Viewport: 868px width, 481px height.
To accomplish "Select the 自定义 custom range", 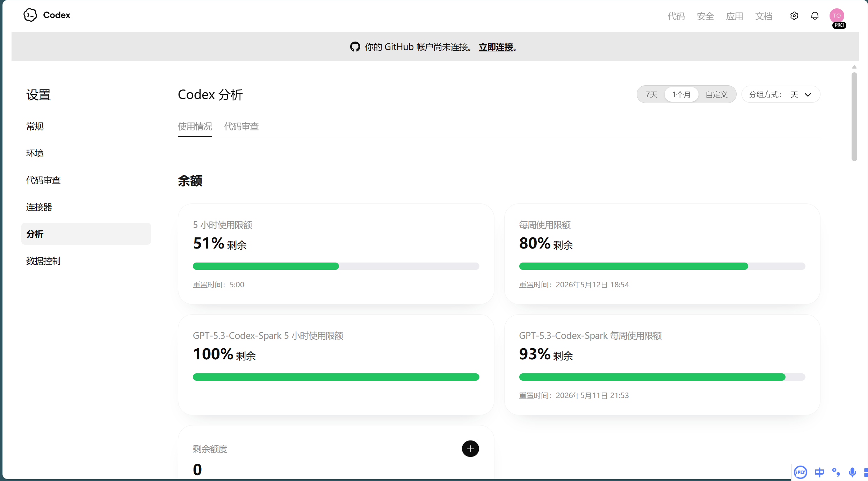I will tap(716, 94).
